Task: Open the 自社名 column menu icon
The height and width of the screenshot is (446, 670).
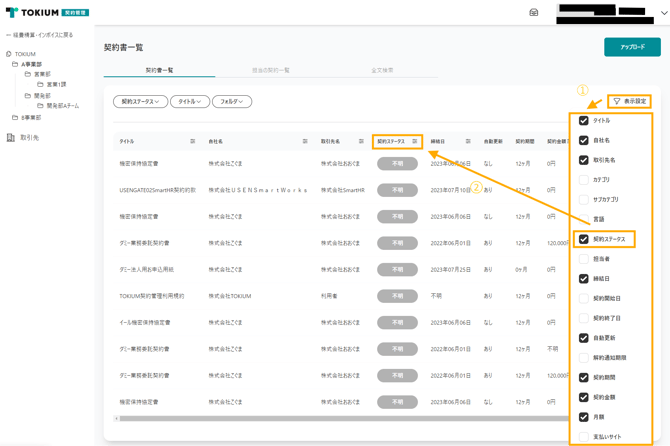Action: pyautogui.click(x=305, y=142)
